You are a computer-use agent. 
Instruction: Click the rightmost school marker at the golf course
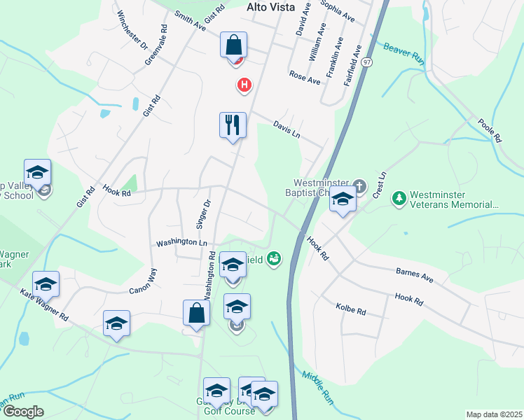coord(264,395)
